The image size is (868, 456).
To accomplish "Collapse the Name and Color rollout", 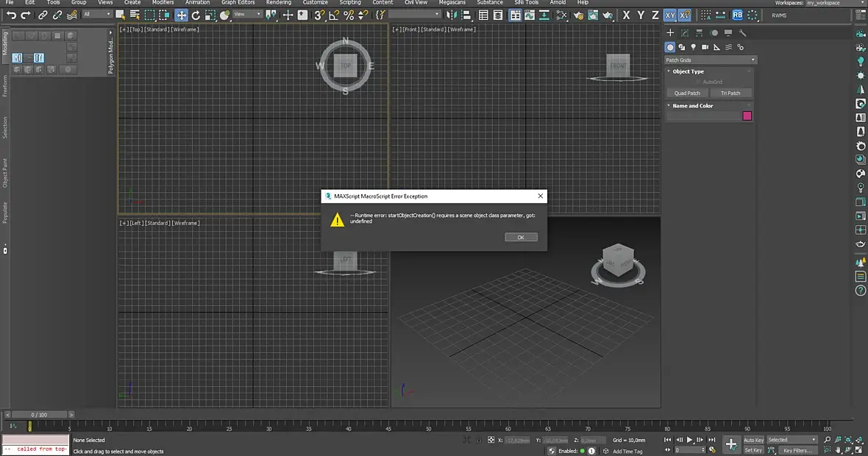I will click(692, 106).
